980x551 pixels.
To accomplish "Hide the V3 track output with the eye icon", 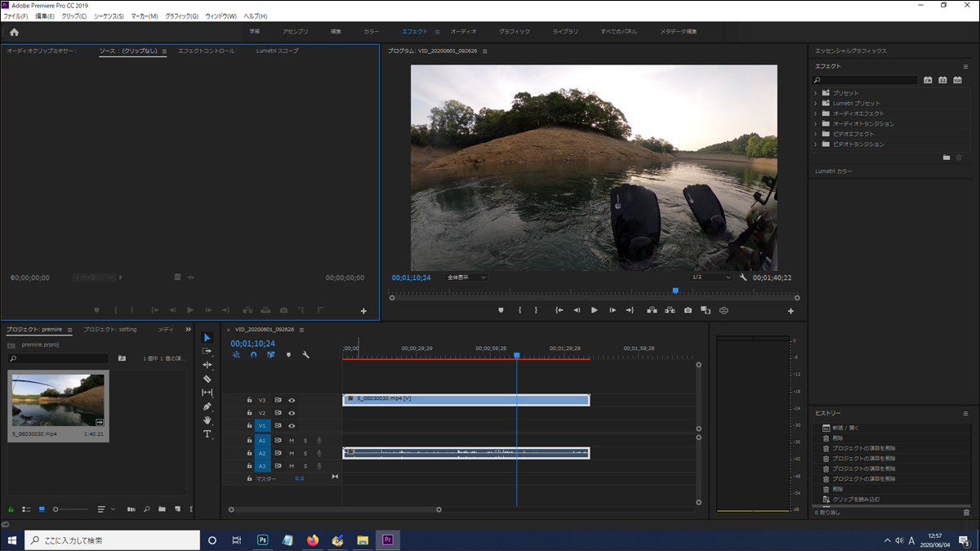I will (x=292, y=400).
